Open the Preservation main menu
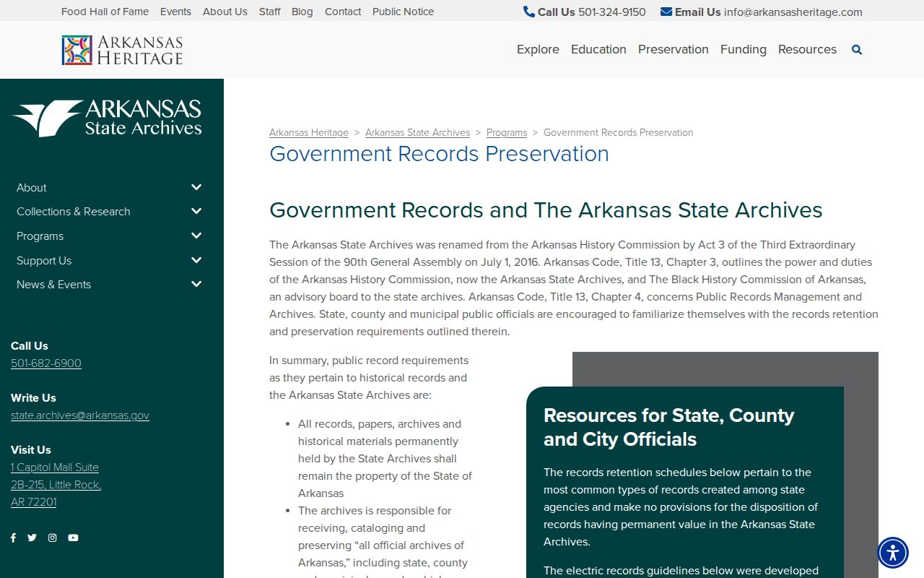 click(x=674, y=49)
